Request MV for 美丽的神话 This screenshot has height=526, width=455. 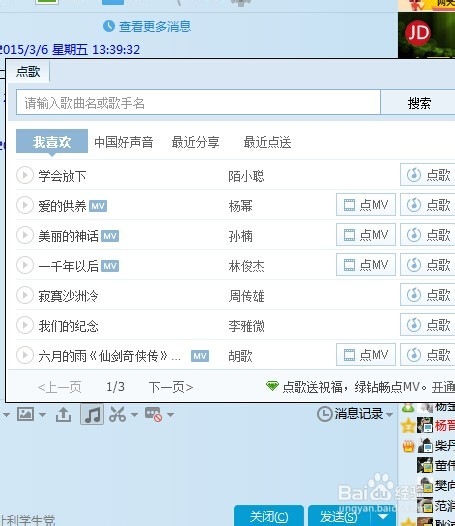(366, 235)
